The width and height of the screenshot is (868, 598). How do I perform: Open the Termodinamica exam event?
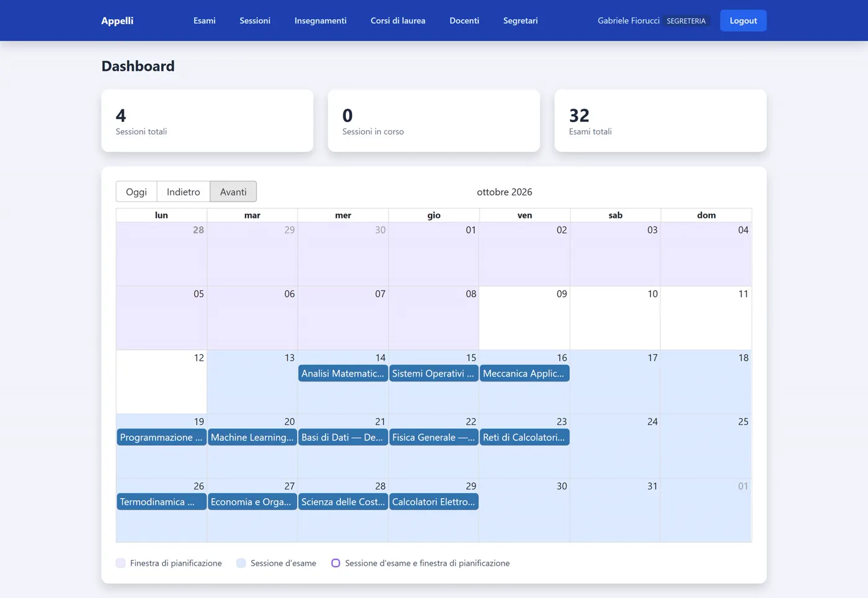point(161,502)
